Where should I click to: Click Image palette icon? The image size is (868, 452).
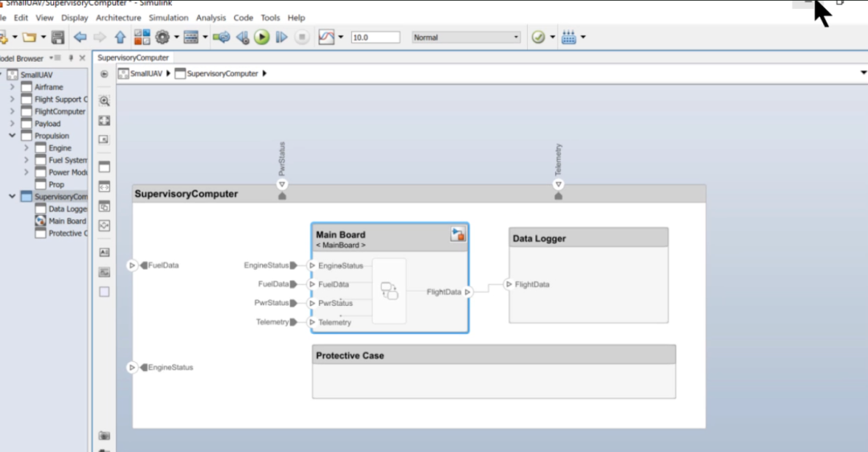104,272
